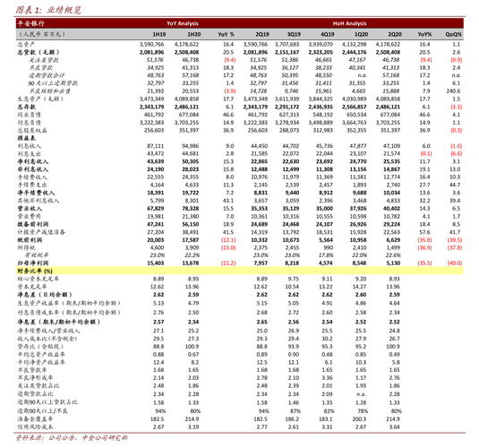Select the '关注类贷款' row label

click(43, 60)
